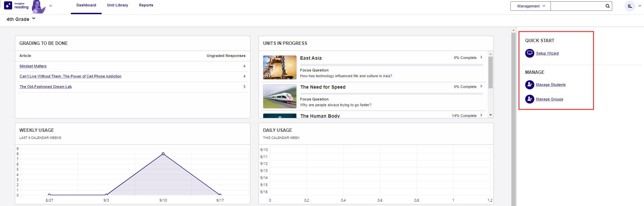Click the East Asia progress bar
Viewport: 644px width, 206px height.
click(392, 65)
